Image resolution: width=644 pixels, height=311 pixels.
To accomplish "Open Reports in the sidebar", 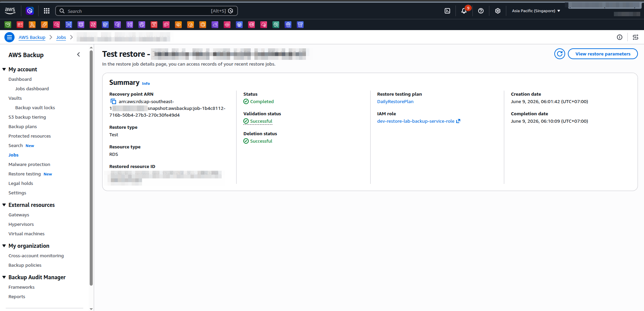I will (x=17, y=296).
